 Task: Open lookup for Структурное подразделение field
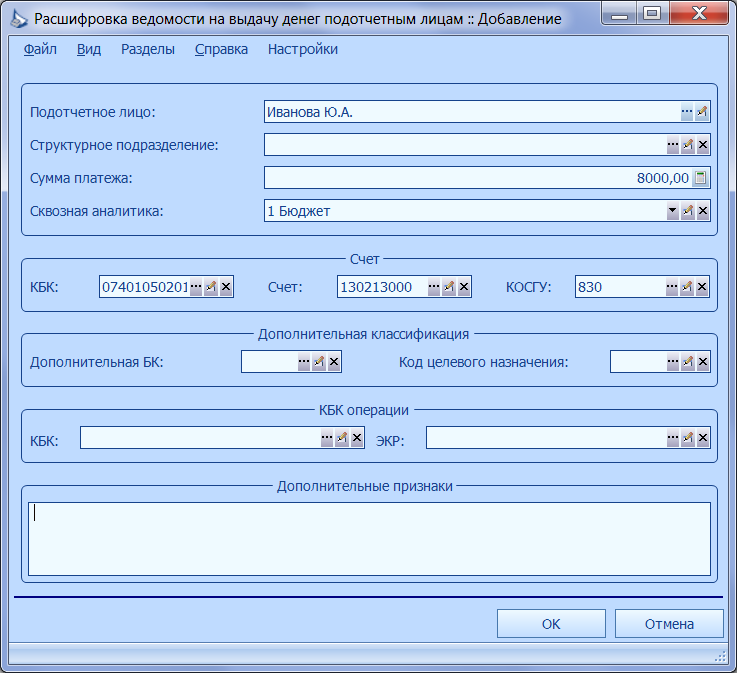coord(673,145)
